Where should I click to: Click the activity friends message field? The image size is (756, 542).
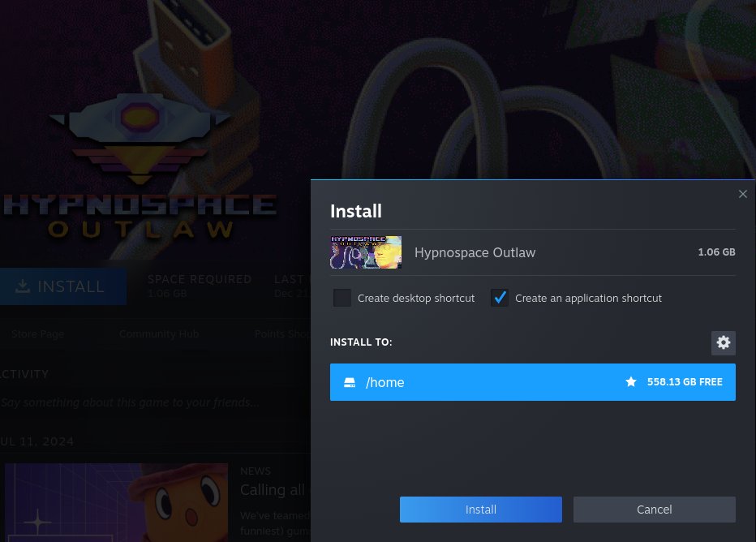point(130,402)
